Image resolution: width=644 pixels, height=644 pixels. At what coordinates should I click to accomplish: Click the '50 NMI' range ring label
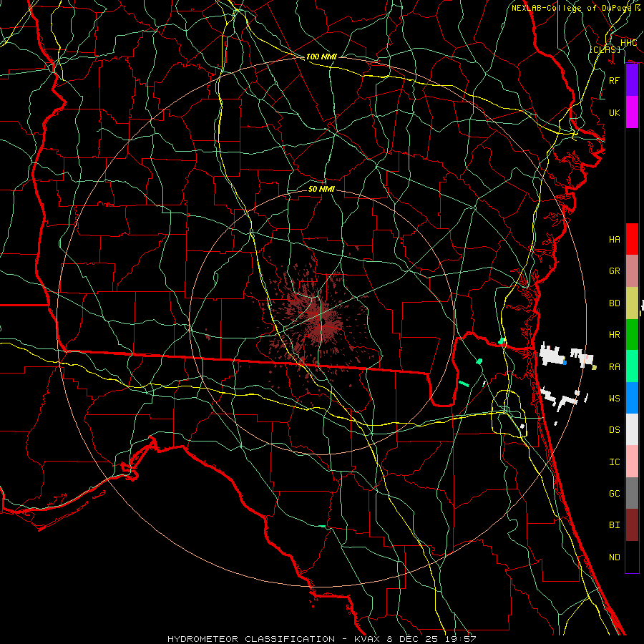[321, 189]
